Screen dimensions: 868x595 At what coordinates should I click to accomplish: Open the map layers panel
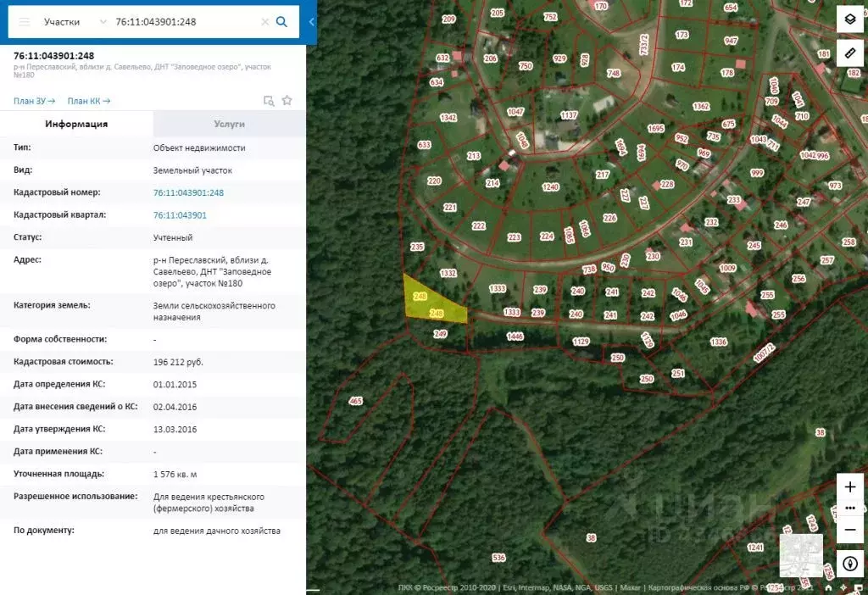click(850, 19)
